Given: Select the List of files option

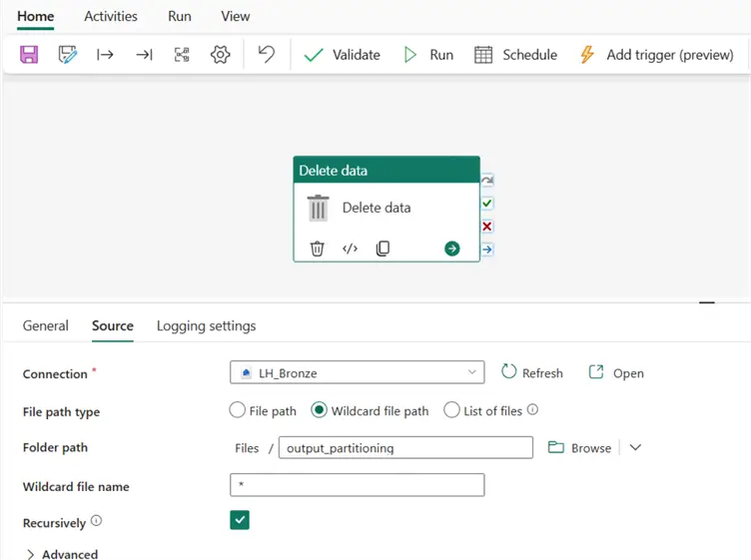Looking at the screenshot, I should (x=451, y=410).
